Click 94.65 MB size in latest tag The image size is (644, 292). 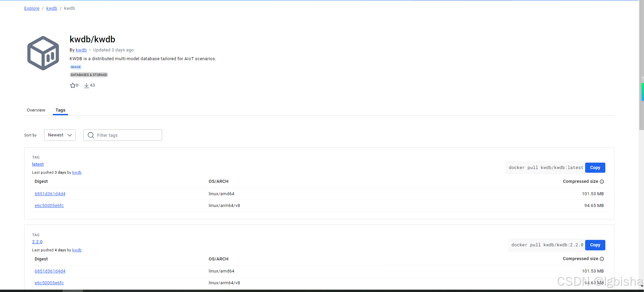594,206
